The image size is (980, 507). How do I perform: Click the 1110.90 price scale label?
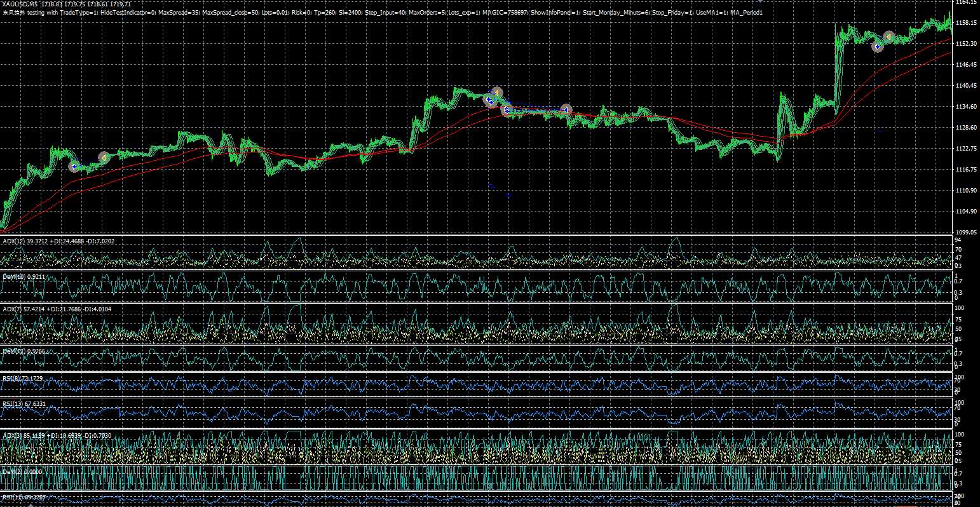point(966,191)
